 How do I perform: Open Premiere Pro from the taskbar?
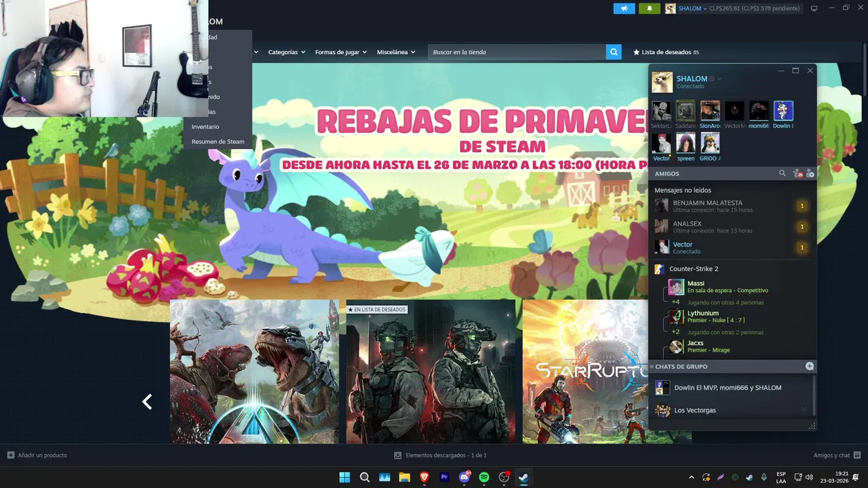[x=445, y=477]
